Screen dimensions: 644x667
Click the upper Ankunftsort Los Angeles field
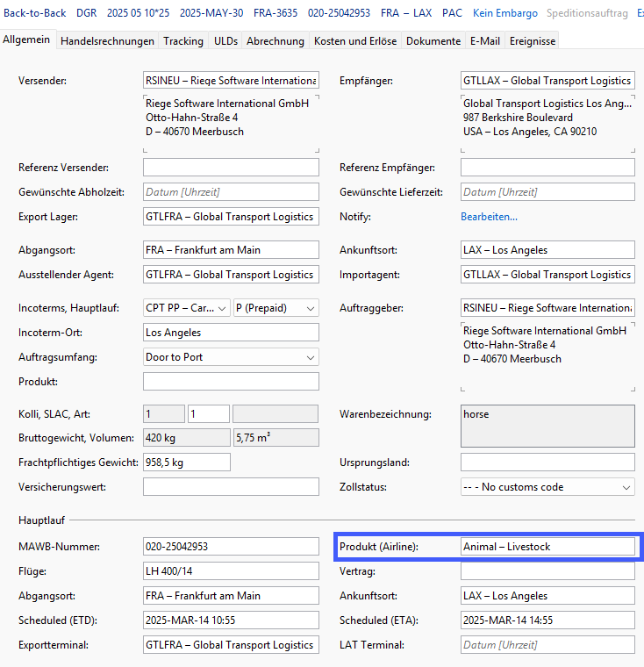(x=547, y=250)
